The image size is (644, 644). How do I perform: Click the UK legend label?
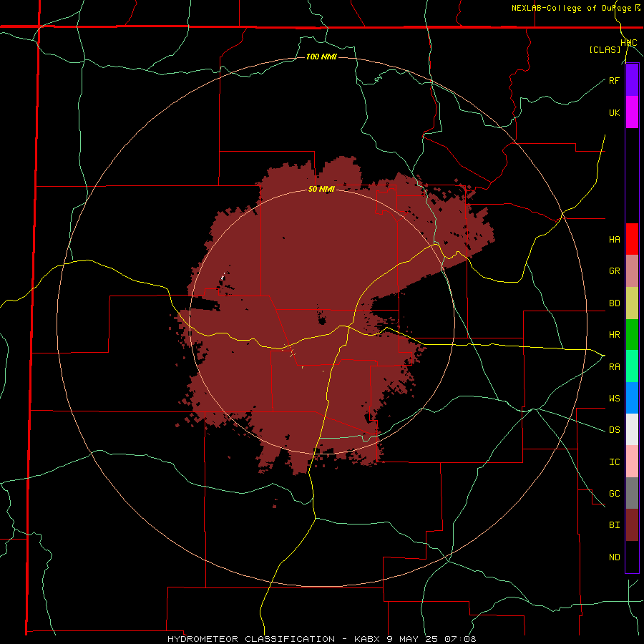614,113
